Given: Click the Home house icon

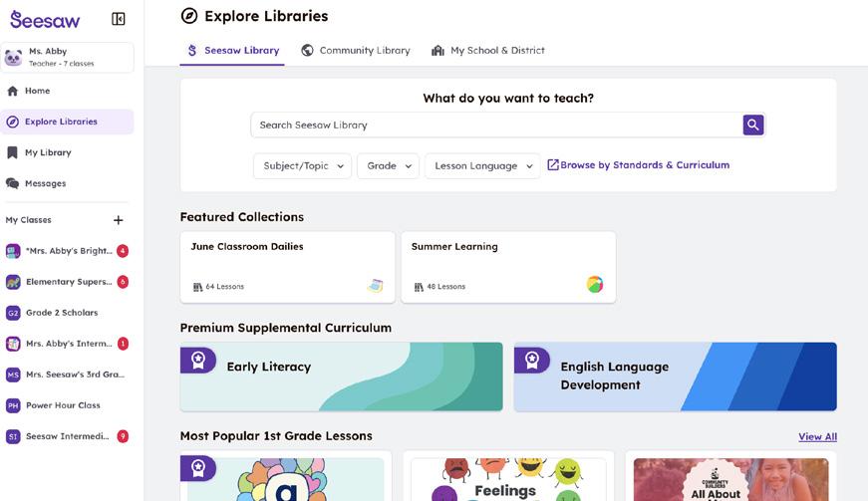Looking at the screenshot, I should click(x=12, y=91).
